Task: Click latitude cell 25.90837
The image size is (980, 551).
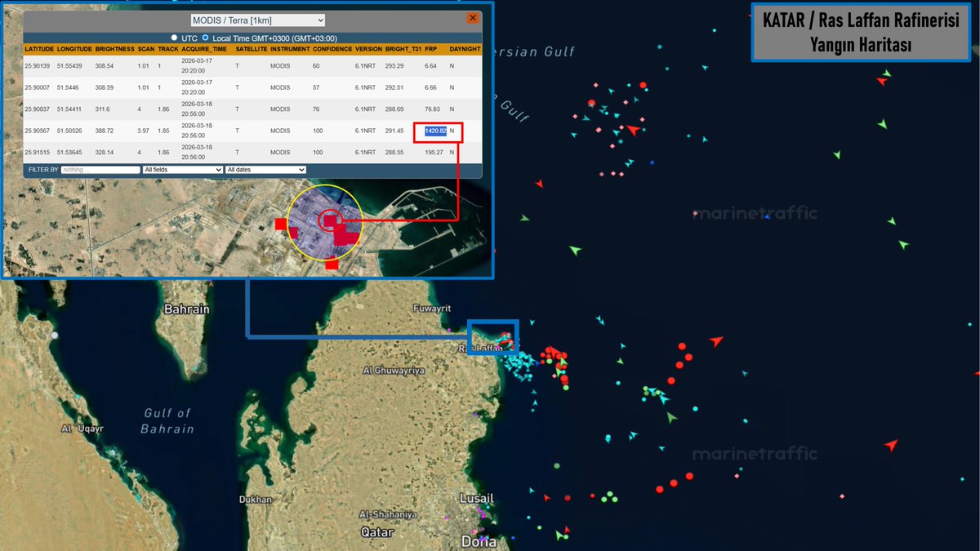Action: click(38, 109)
